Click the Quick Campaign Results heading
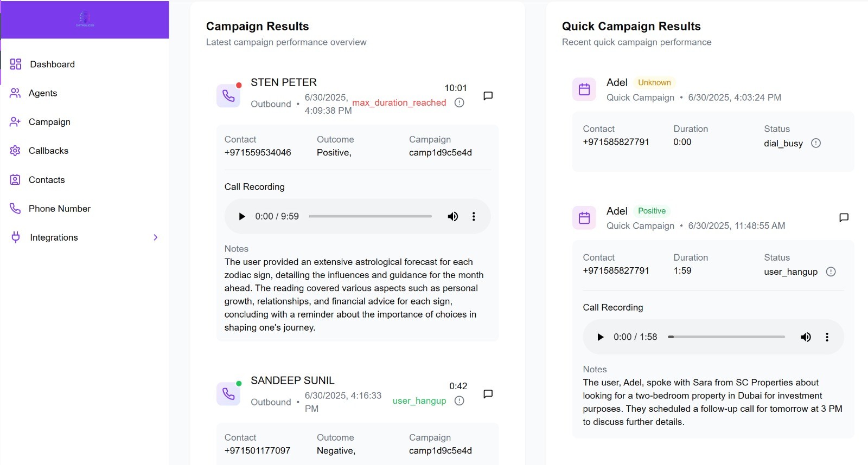868x465 pixels. pyautogui.click(x=631, y=26)
